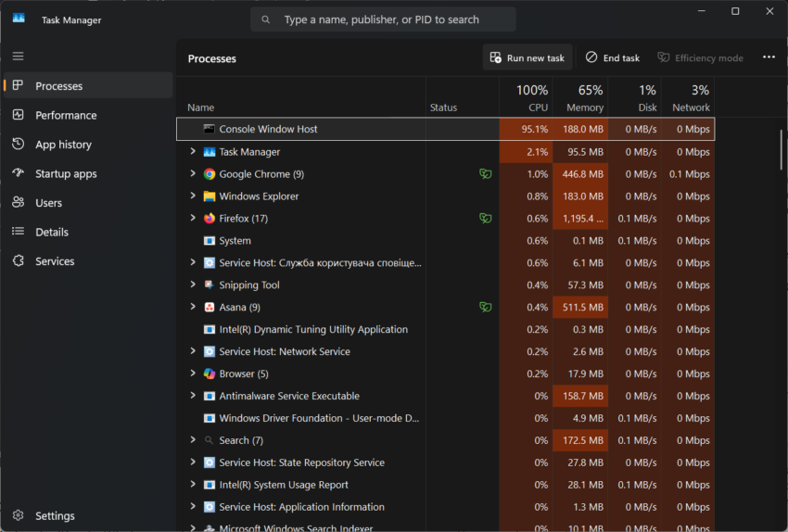Click efficiency mode leaf on Asana row
The image size is (788, 532).
pyautogui.click(x=486, y=307)
